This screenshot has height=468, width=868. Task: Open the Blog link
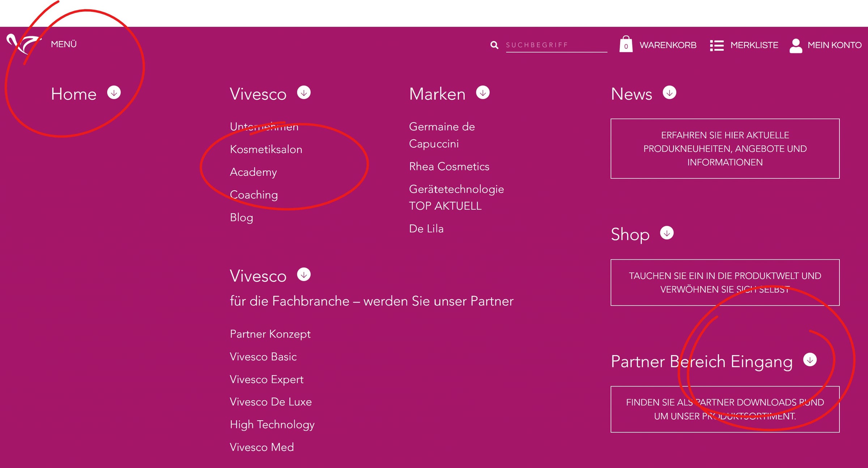coord(241,218)
